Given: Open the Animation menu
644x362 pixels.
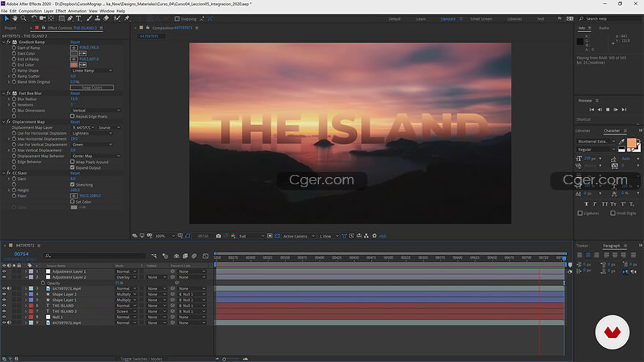Looking at the screenshot, I should 78,11.
